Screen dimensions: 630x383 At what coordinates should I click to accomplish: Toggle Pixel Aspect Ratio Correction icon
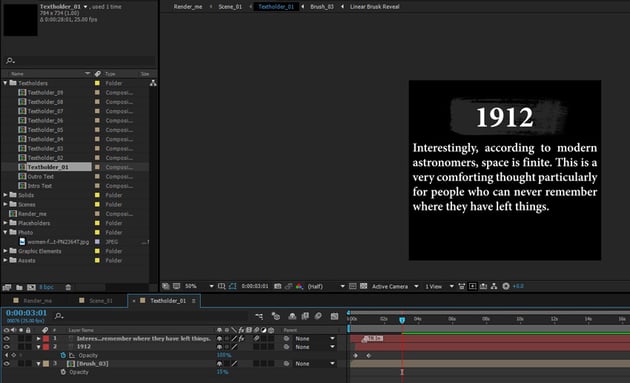tap(462, 286)
